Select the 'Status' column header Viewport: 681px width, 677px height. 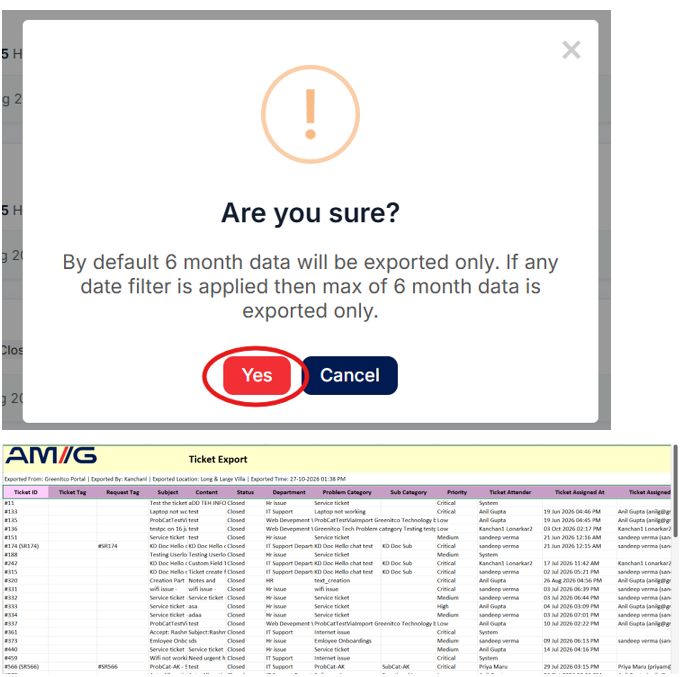coord(245,492)
